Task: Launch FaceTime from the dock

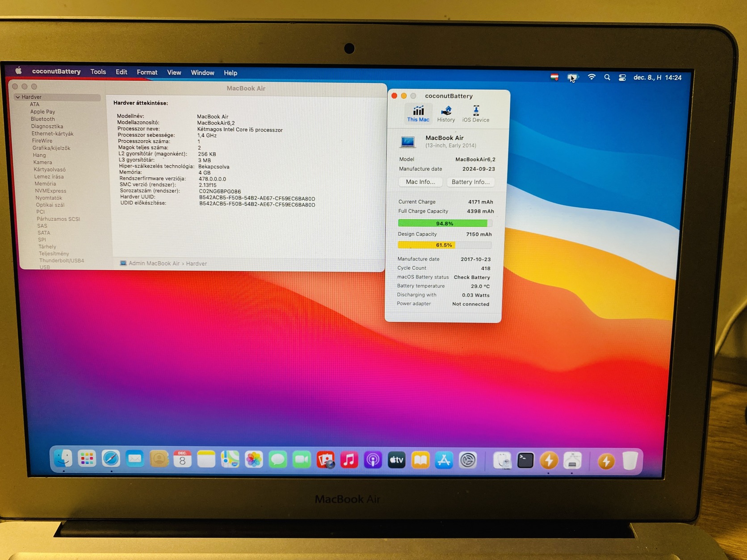Action: click(302, 460)
